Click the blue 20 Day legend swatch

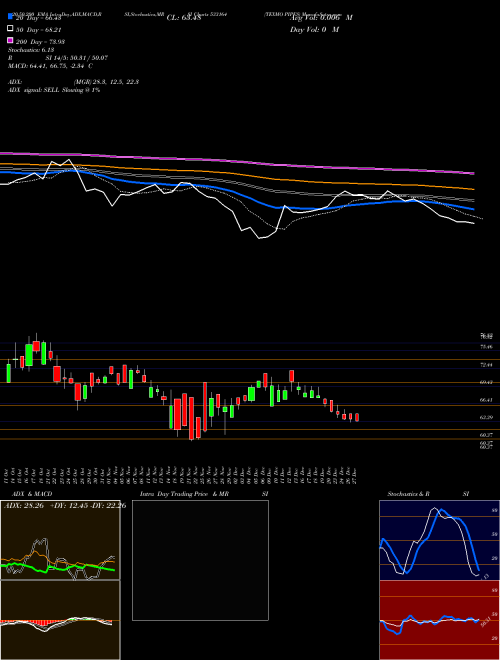[10, 17]
